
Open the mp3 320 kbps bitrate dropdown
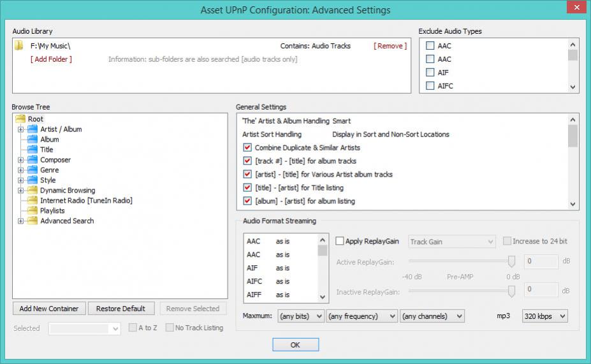544,316
